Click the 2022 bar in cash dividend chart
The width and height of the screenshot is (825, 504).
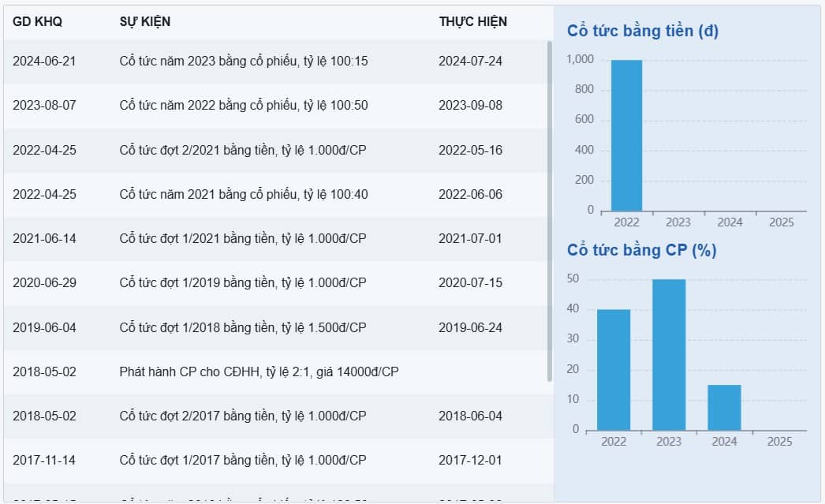tap(626, 136)
